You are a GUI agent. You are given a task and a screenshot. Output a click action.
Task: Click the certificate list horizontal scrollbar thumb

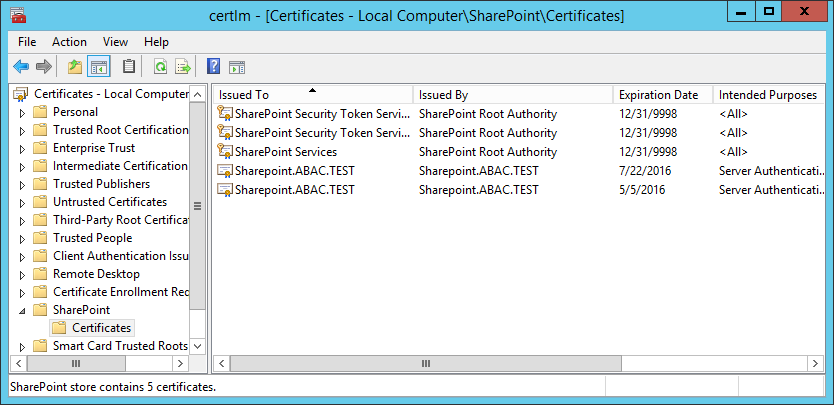[426, 363]
